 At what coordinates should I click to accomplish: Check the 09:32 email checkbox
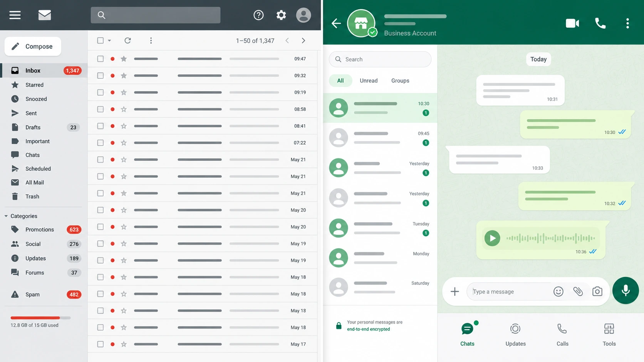tap(101, 76)
